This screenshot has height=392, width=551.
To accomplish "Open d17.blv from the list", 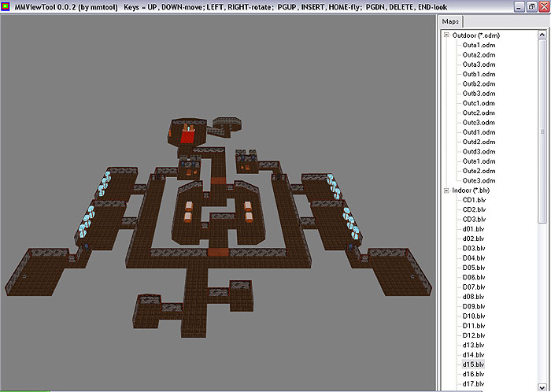I will (474, 384).
